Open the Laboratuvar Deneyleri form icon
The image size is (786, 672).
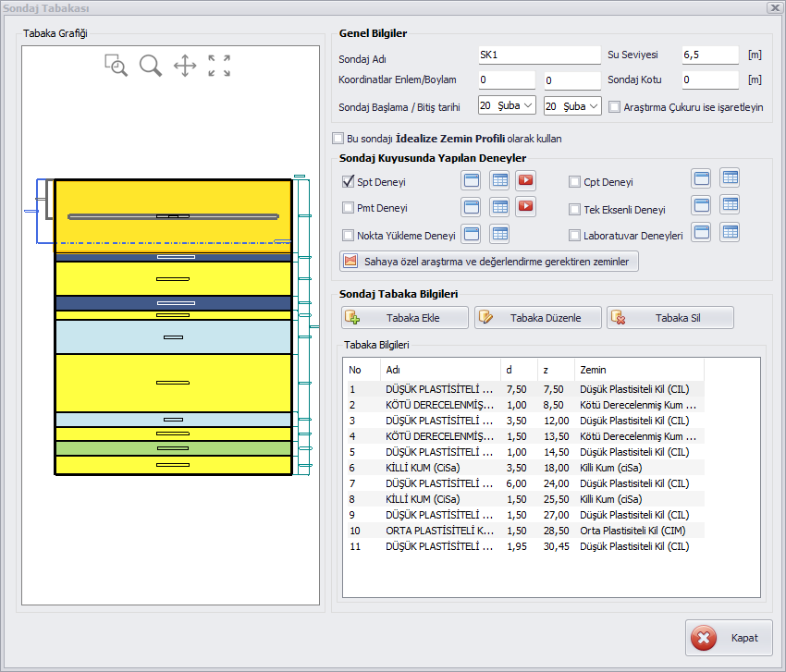702,232
